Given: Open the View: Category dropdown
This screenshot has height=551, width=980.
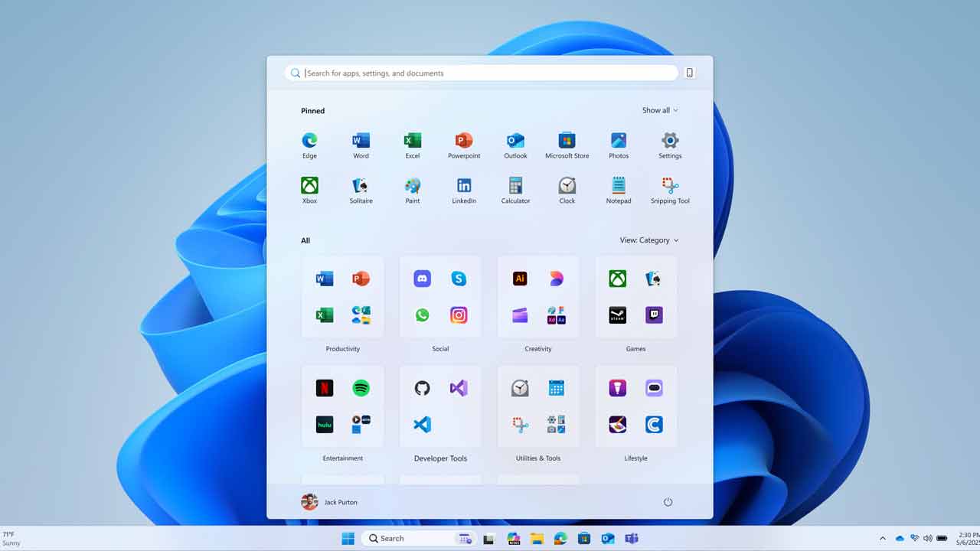Looking at the screenshot, I should pos(649,240).
